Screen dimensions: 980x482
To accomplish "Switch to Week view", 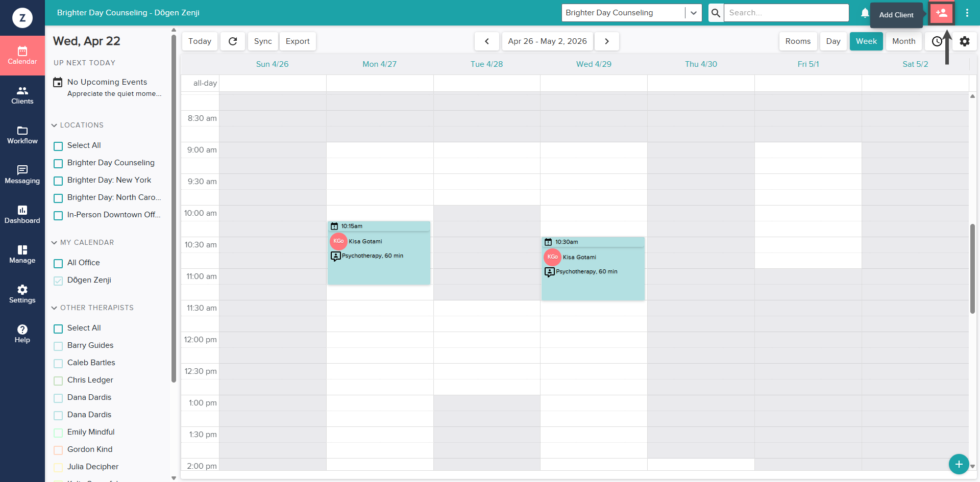I will pos(866,41).
